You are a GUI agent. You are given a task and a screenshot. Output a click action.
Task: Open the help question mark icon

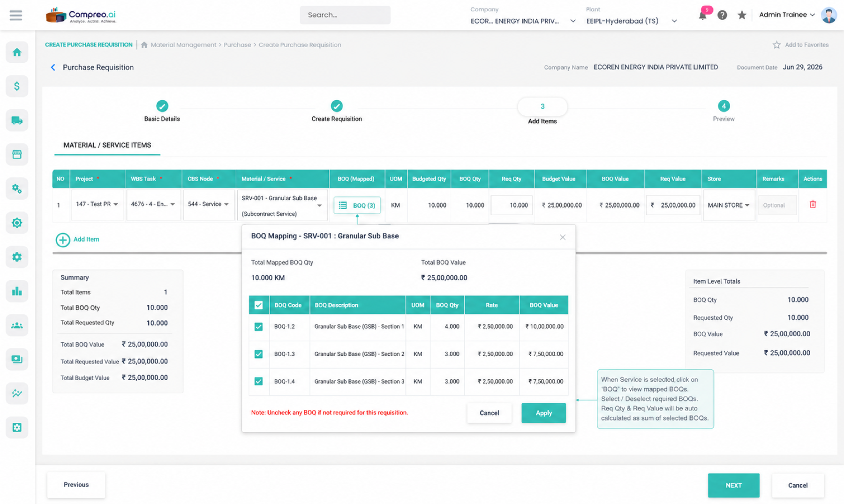[x=722, y=15]
